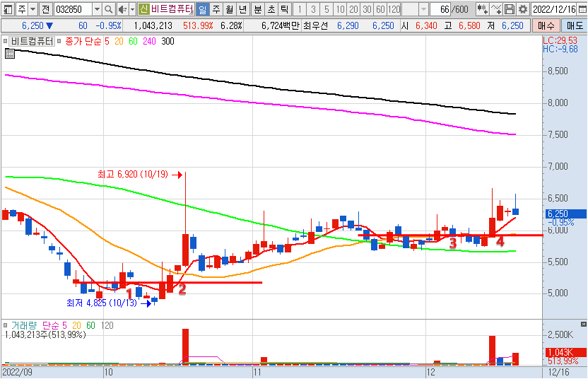Open the calendar date picker icon
Viewport: 588px width, 379px height.
(582, 9)
